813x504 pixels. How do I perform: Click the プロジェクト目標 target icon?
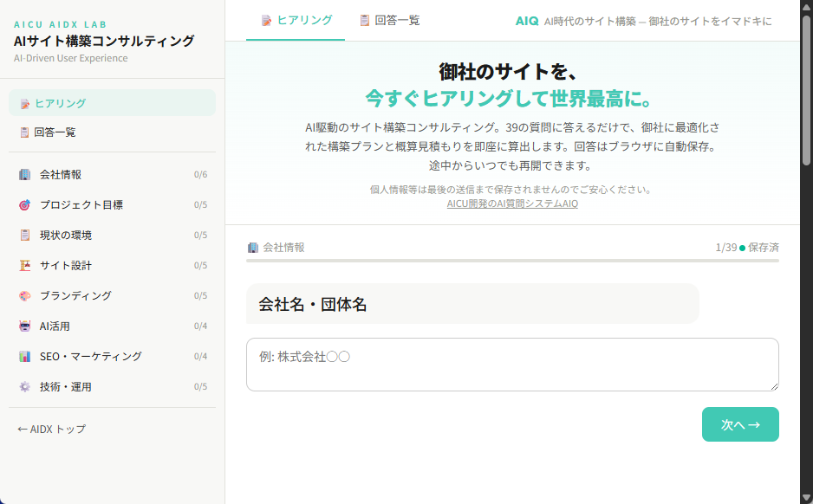click(27, 204)
